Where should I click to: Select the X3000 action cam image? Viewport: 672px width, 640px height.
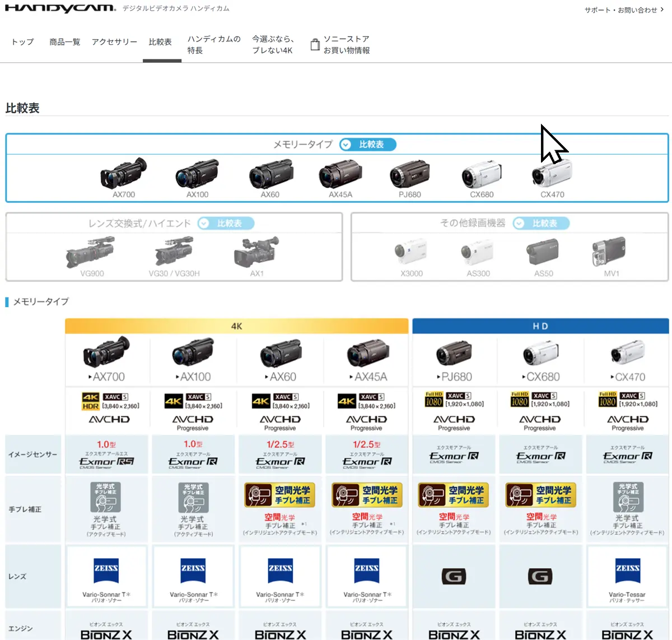(x=412, y=253)
